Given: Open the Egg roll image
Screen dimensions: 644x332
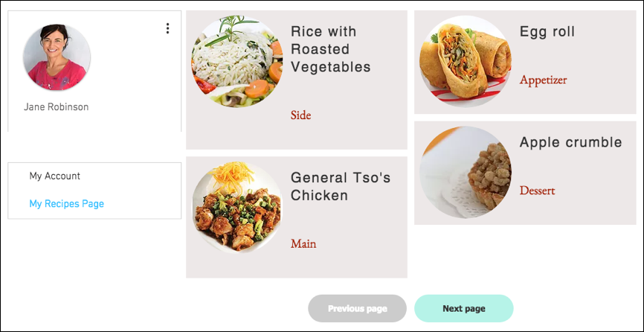Looking at the screenshot, I should (466, 62).
